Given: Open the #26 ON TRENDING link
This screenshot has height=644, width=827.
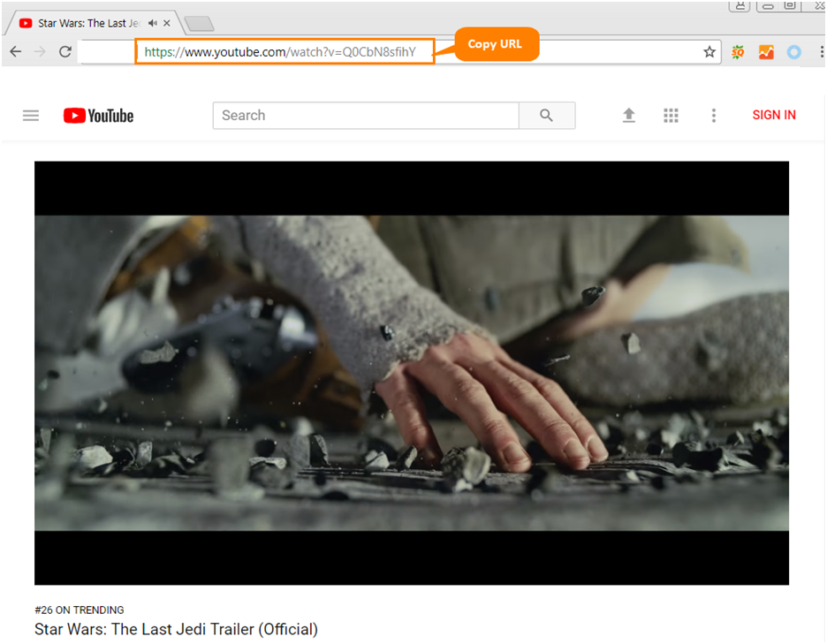Looking at the screenshot, I should click(x=80, y=610).
